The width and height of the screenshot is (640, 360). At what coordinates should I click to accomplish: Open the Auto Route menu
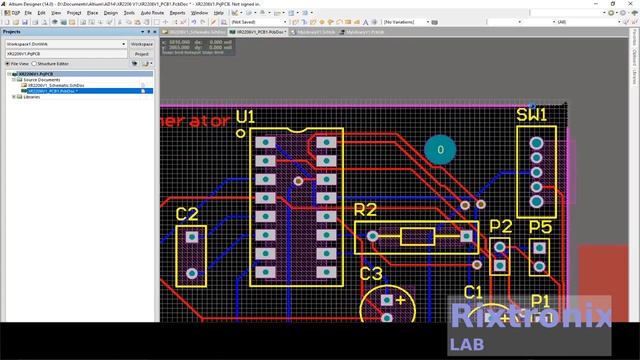pos(152,13)
